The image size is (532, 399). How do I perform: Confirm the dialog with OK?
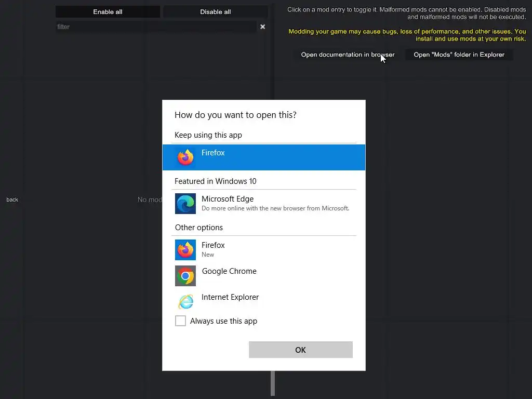(x=301, y=350)
